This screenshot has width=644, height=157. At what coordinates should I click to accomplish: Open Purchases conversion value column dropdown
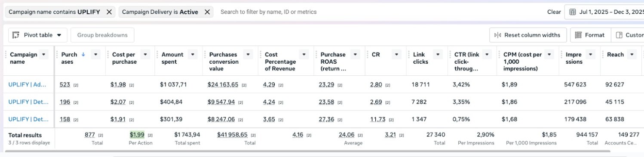pos(248,55)
